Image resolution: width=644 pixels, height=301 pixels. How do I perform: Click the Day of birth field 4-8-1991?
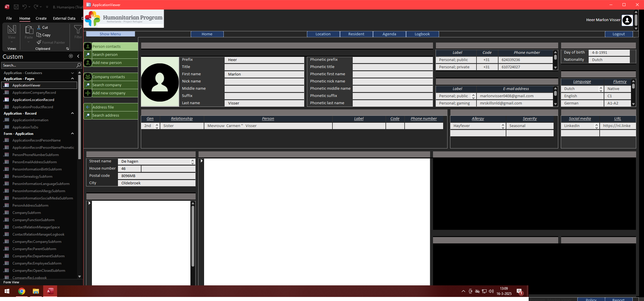pos(609,53)
